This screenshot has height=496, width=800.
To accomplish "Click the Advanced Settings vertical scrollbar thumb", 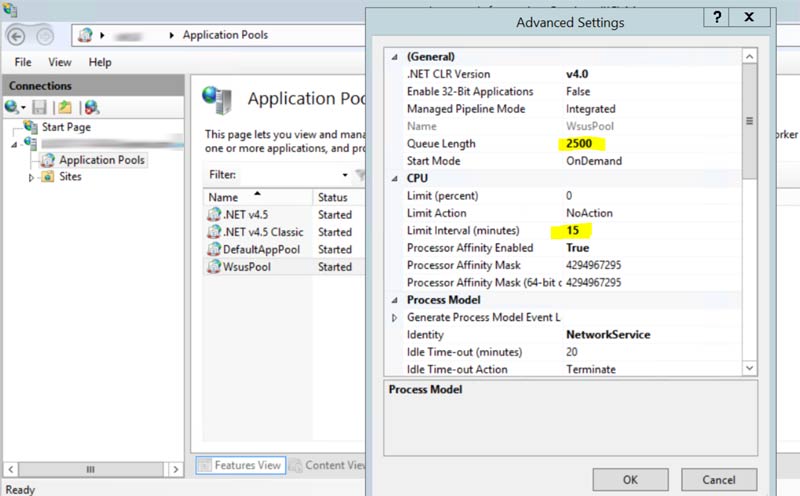I will [749, 121].
